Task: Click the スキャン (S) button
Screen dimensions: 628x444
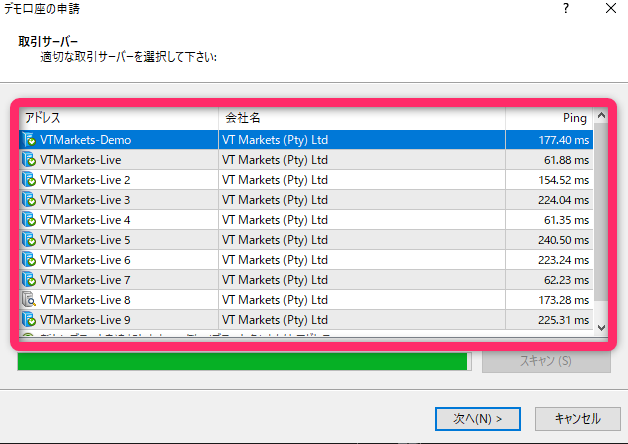Action: point(546,361)
